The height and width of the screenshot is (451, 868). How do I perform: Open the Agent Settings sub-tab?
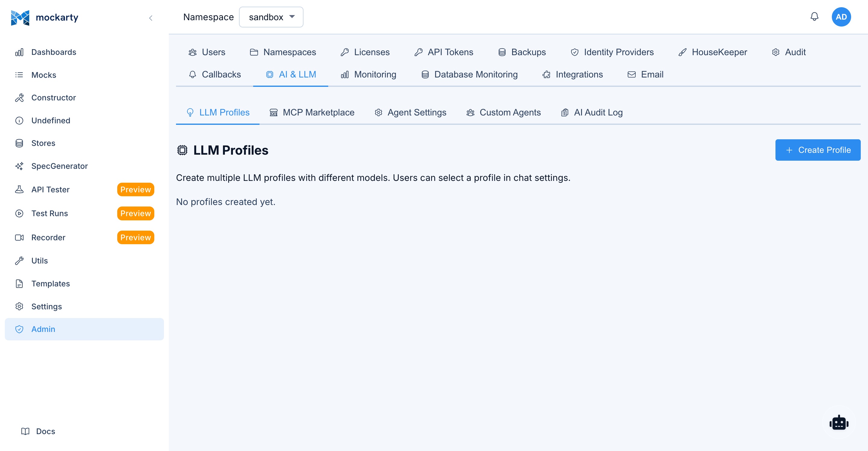coord(410,112)
